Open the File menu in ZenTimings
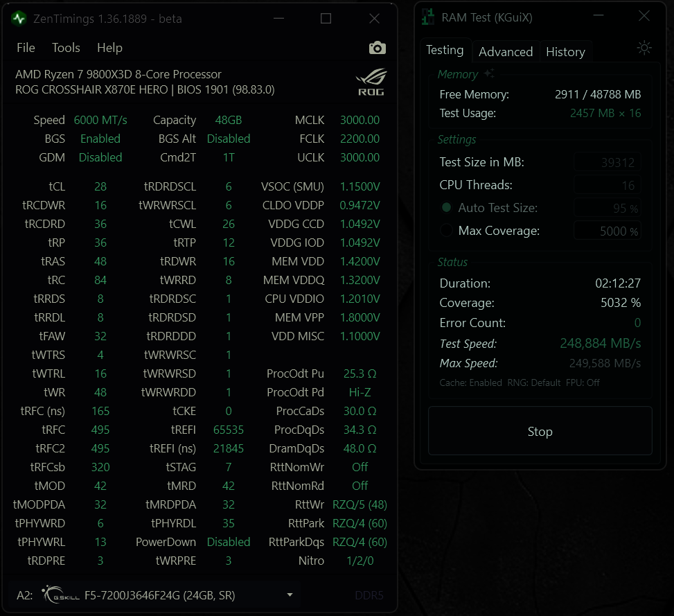 26,48
